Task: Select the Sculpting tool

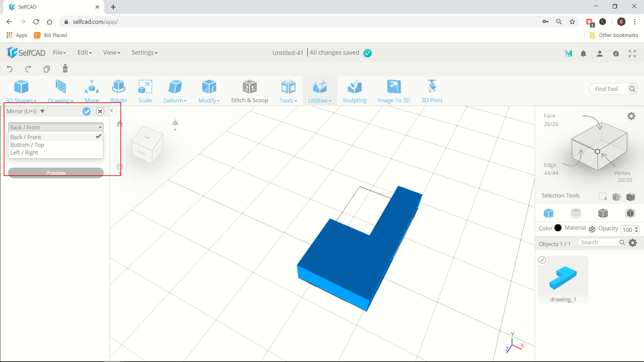Action: 354,91
